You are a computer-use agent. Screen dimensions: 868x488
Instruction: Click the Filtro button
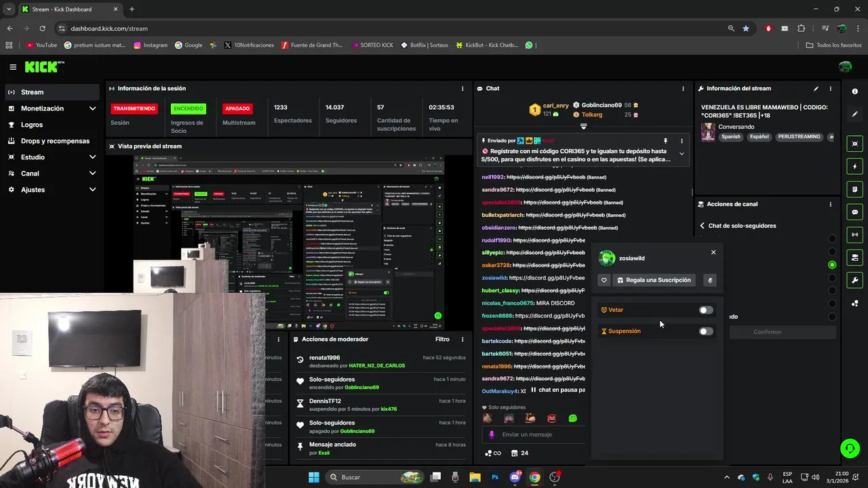click(442, 340)
